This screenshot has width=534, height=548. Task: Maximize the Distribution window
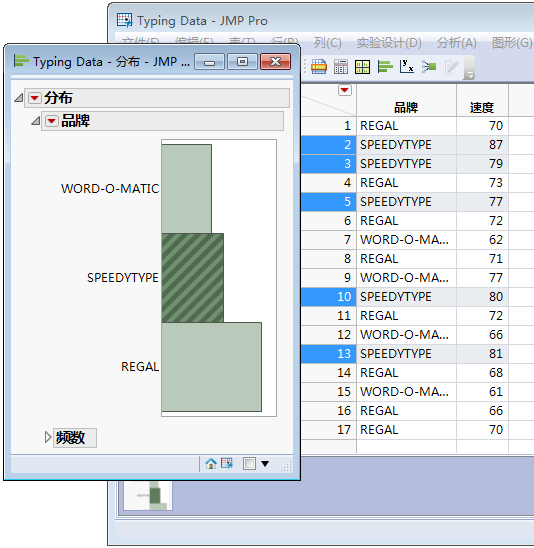pyautogui.click(x=242, y=62)
